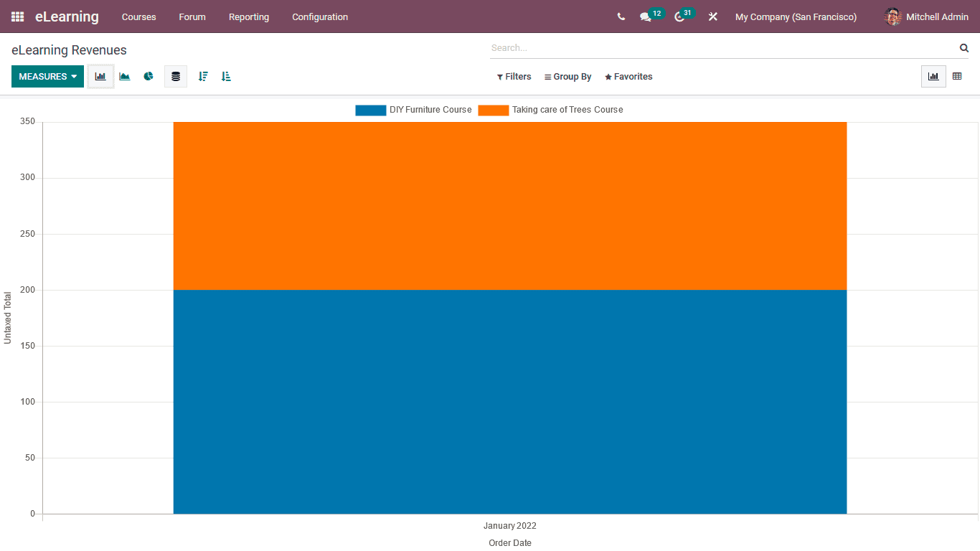Open the Filters panel

(514, 76)
